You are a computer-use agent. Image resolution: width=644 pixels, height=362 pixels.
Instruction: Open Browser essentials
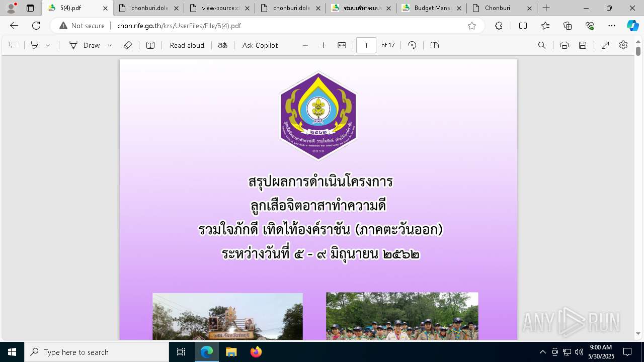(x=590, y=26)
